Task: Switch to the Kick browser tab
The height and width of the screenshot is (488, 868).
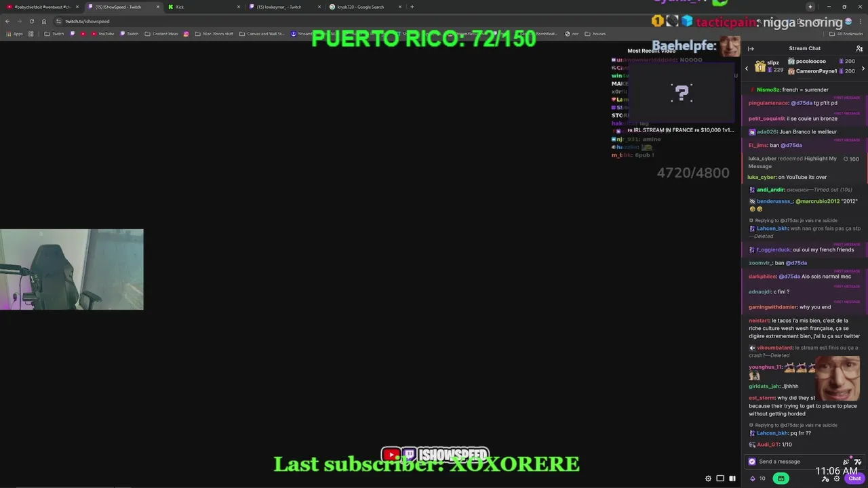Action: 203,7
